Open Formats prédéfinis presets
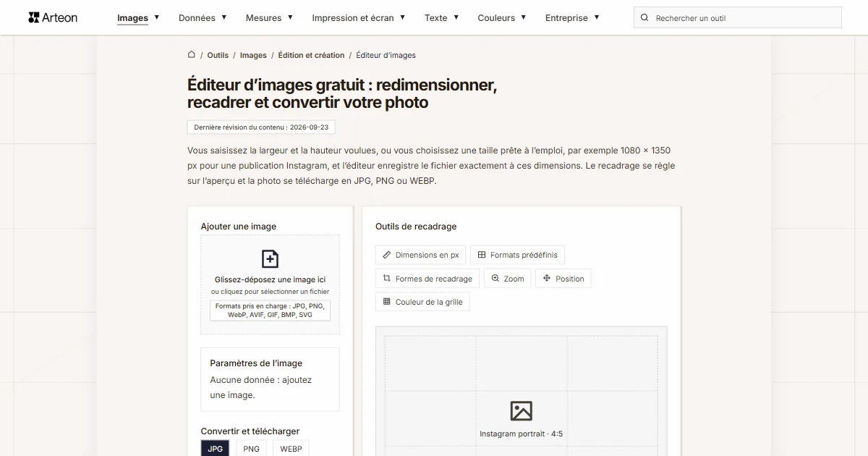 [517, 255]
